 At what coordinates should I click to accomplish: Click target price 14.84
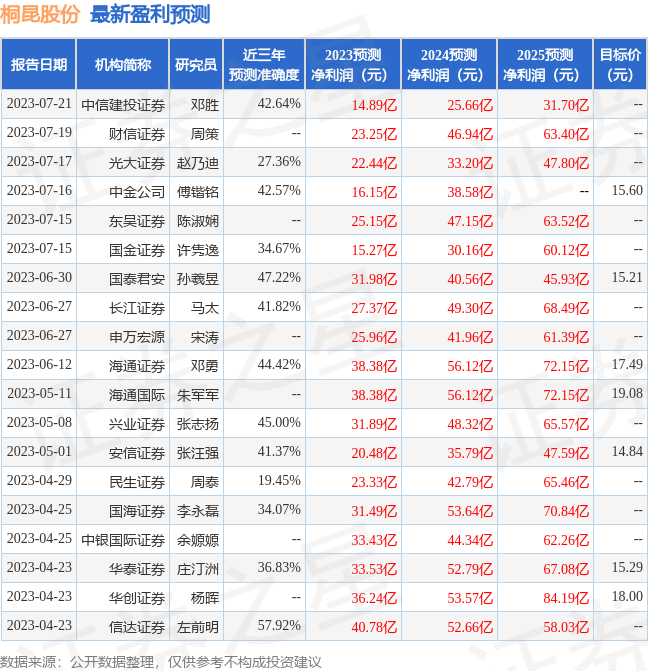(x=627, y=451)
